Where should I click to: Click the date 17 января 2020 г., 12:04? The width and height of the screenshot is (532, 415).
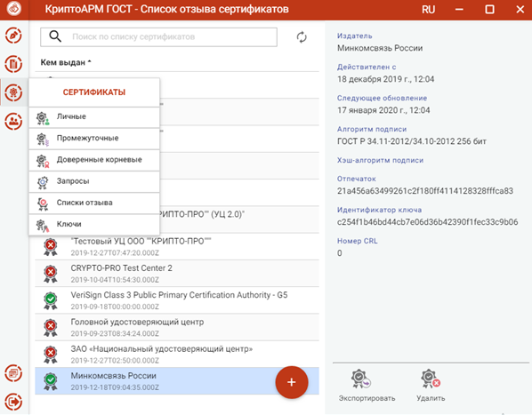click(383, 110)
